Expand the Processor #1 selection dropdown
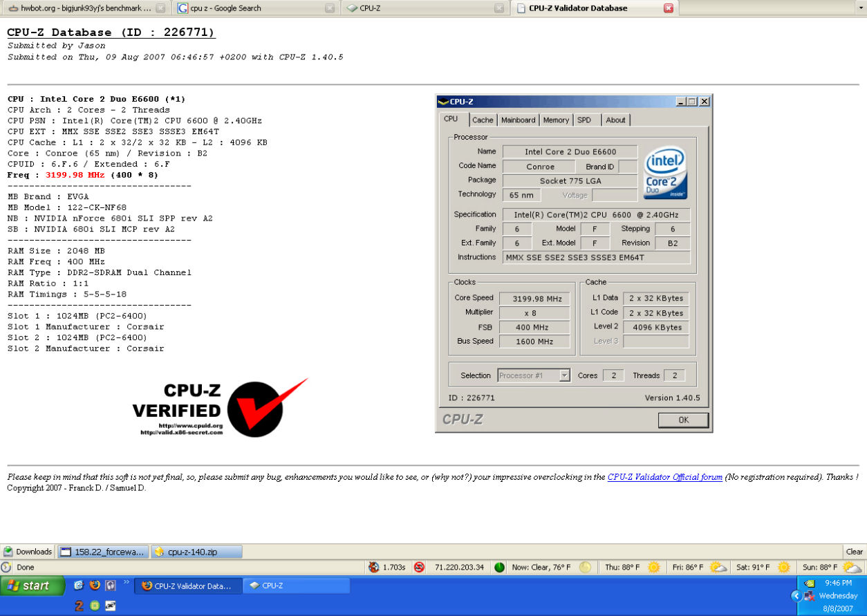Screen dimensions: 867x616 tap(565, 375)
